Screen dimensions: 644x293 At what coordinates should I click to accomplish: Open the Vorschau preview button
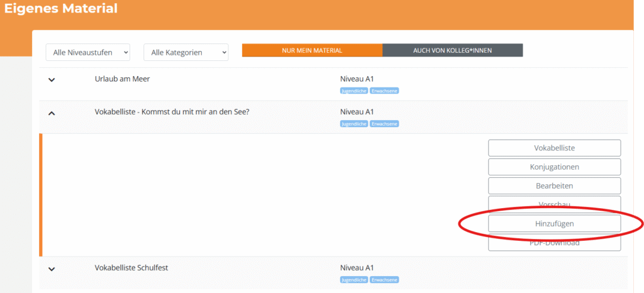554,204
